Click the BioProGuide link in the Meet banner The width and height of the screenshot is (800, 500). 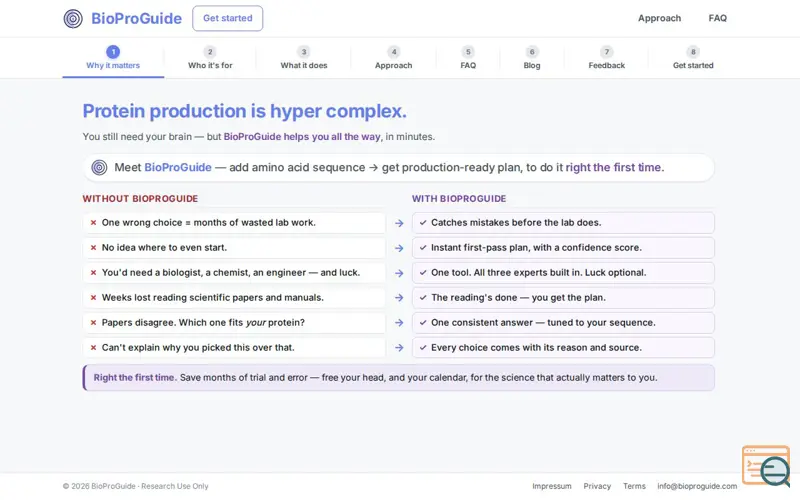(178, 167)
